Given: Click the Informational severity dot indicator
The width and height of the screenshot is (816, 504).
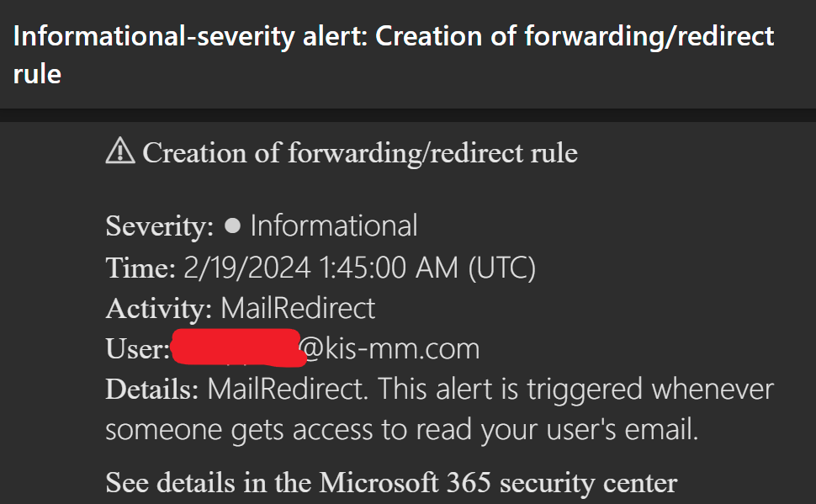Looking at the screenshot, I should tap(232, 226).
